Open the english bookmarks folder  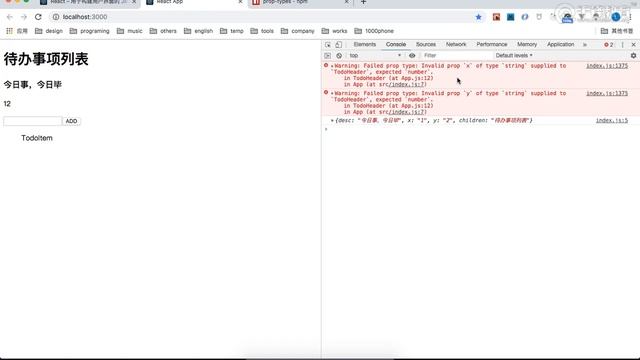click(198, 31)
